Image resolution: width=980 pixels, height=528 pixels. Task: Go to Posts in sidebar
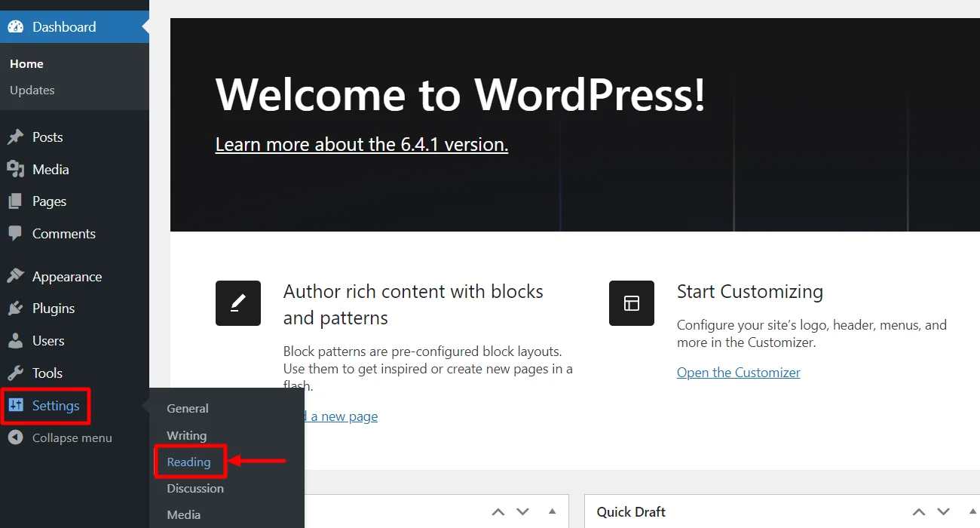click(47, 137)
